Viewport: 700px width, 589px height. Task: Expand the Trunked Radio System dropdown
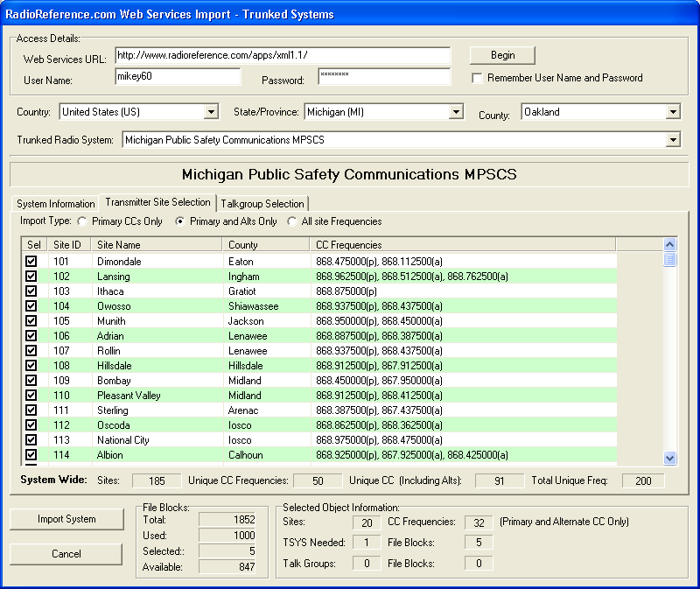click(x=672, y=140)
